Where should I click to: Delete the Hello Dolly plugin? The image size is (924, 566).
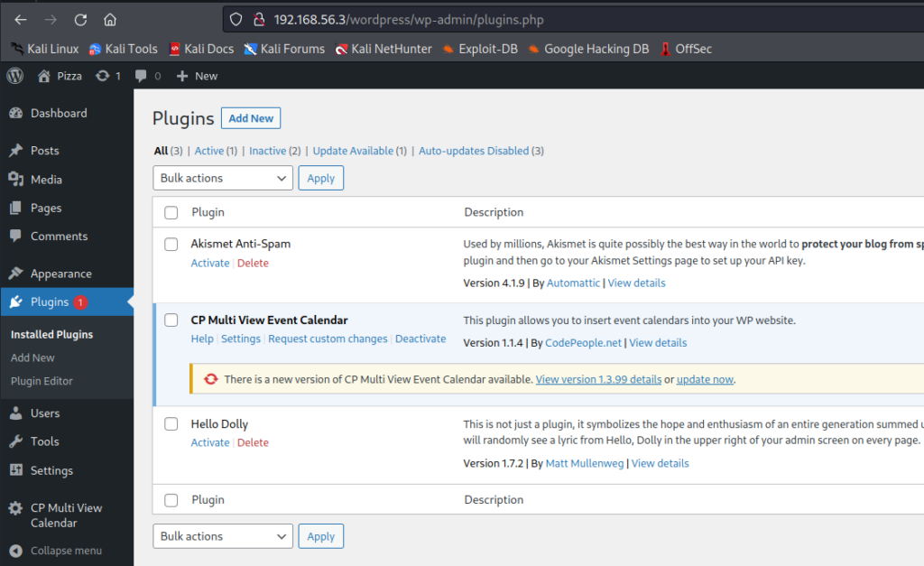[253, 442]
